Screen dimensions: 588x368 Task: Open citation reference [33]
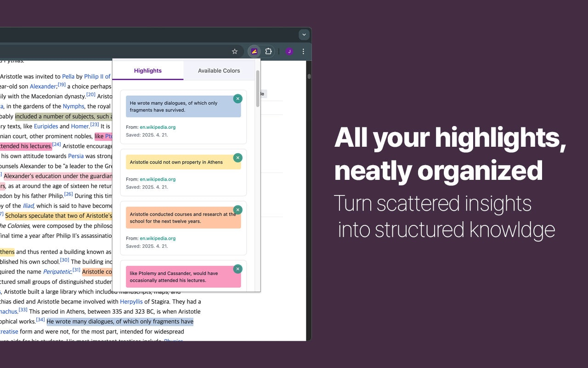tap(23, 310)
